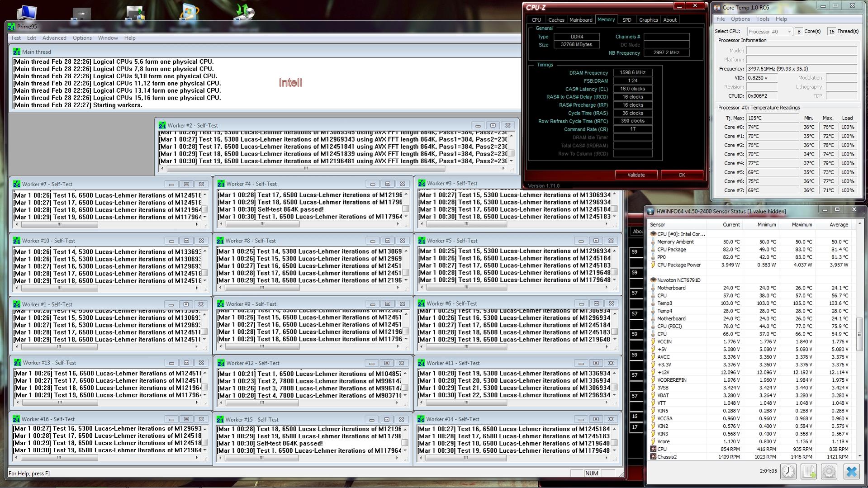
Task: Click the HWiNFO reset clock icon
Action: 788,471
